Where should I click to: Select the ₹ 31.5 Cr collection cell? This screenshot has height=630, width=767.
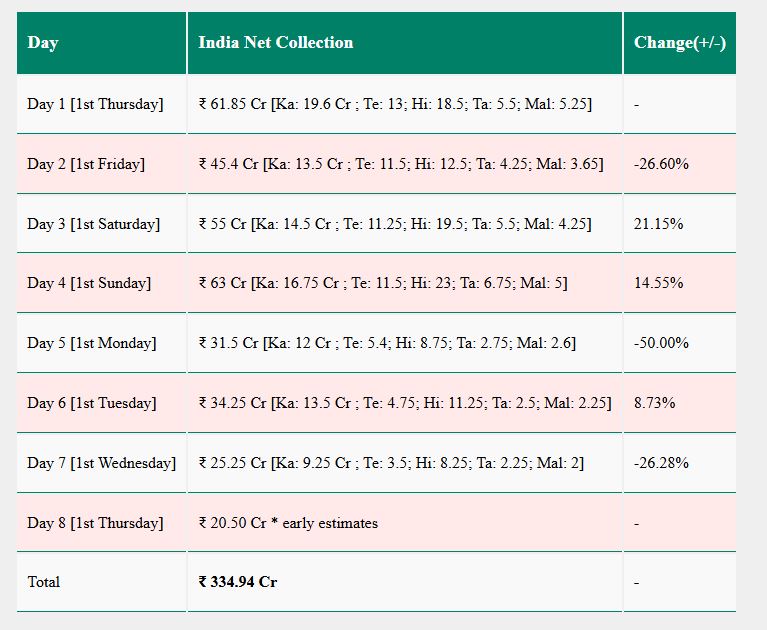[386, 343]
